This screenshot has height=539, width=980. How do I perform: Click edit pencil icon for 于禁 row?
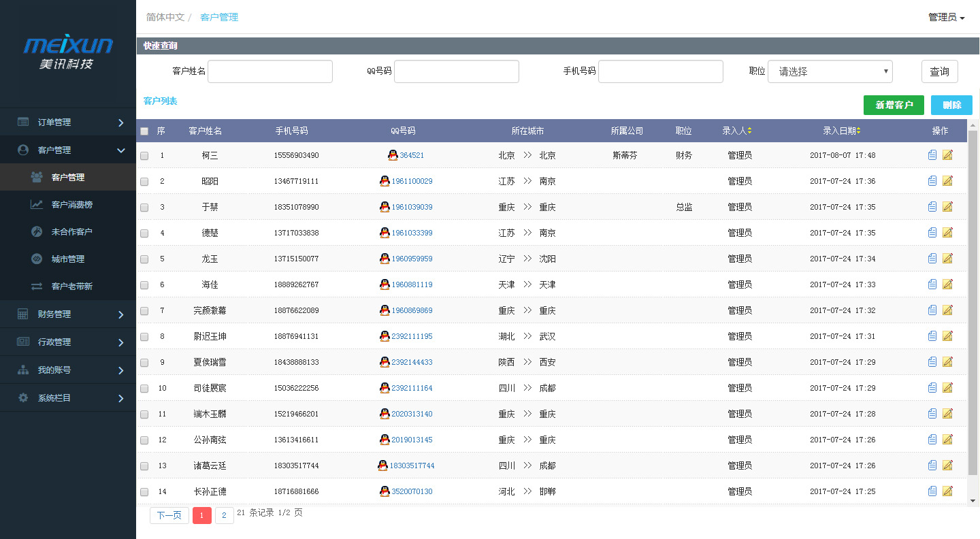click(x=947, y=207)
